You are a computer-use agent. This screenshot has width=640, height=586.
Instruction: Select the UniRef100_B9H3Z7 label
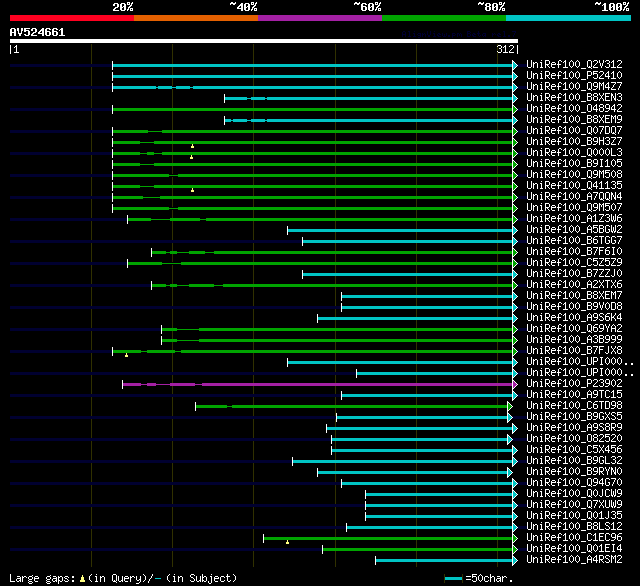pyautogui.click(x=574, y=141)
